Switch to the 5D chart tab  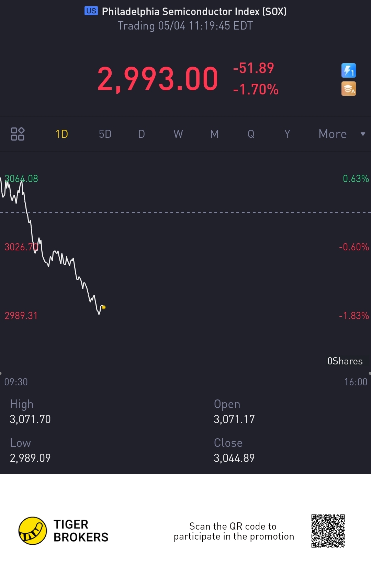pos(105,134)
